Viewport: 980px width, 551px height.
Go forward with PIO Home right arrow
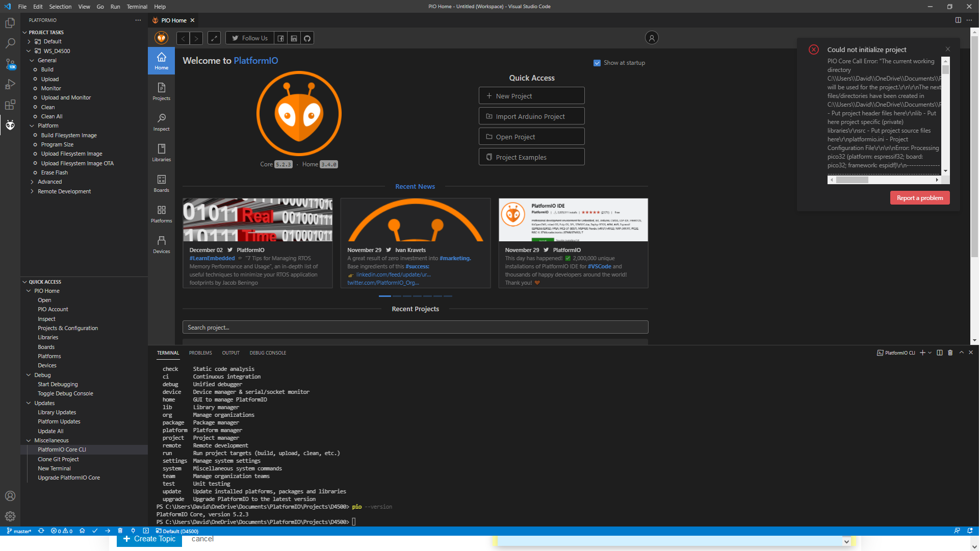click(196, 38)
